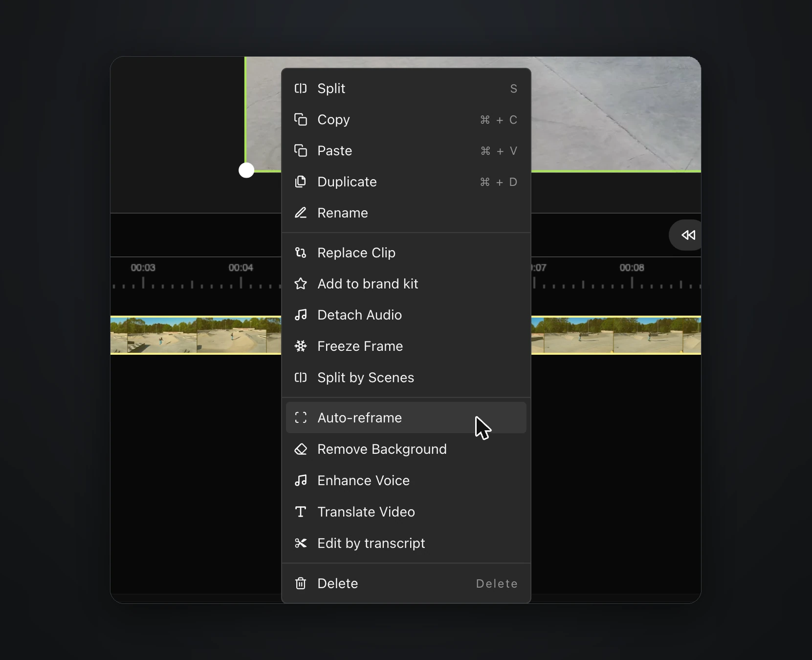This screenshot has width=812, height=660.
Task: Click the S shortcut hint beside Split
Action: pyautogui.click(x=513, y=89)
